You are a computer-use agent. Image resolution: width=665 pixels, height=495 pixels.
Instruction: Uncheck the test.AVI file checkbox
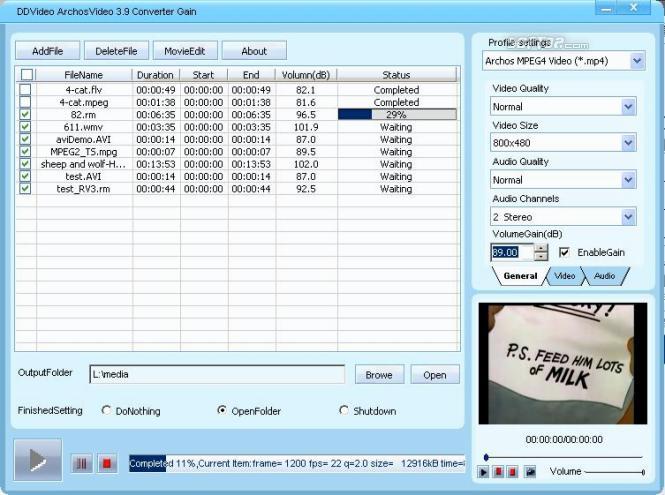pyautogui.click(x=25, y=176)
